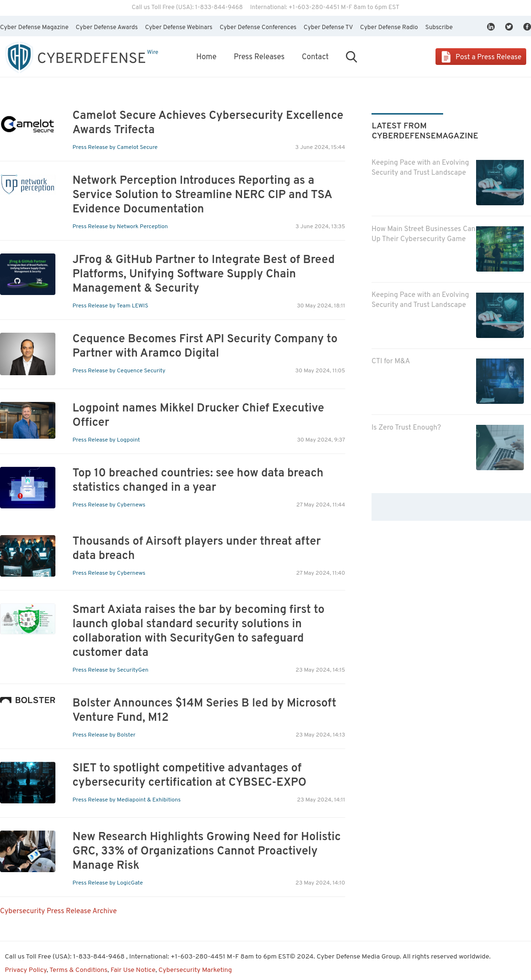Open How Main Street Businesses sidebar article
The height and width of the screenshot is (980, 531).
coord(424,234)
